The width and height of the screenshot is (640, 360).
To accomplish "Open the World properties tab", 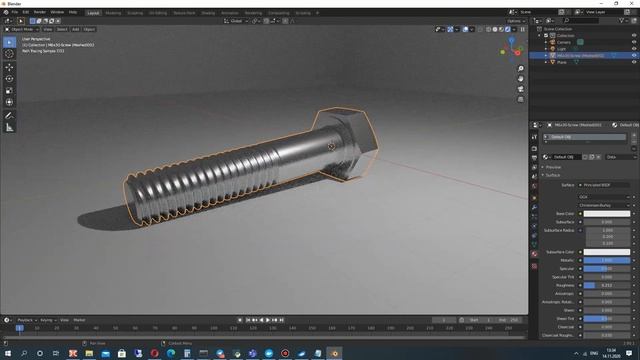I will [x=534, y=186].
